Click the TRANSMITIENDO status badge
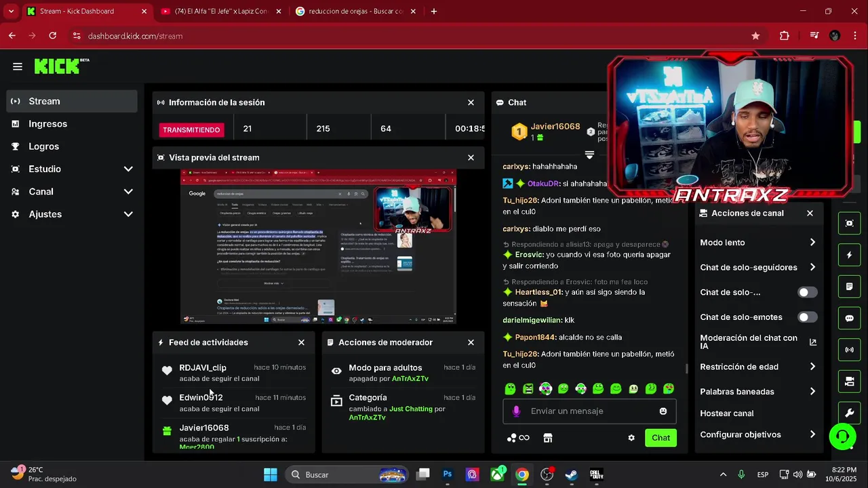 (191, 129)
